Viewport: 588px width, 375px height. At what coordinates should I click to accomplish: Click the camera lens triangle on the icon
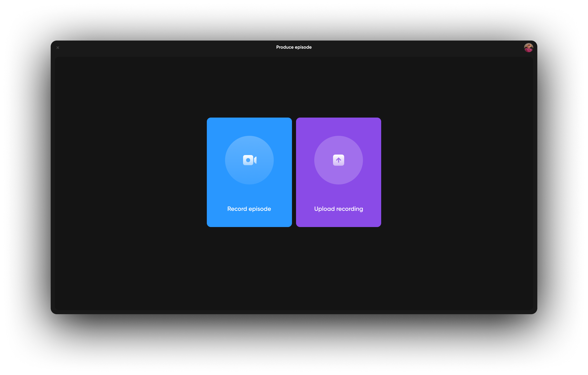[255, 160]
